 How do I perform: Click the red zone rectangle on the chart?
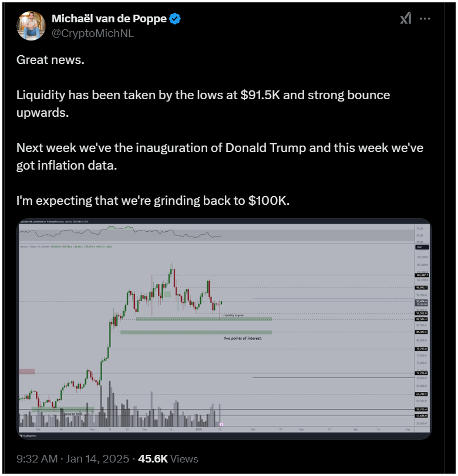tap(27, 372)
